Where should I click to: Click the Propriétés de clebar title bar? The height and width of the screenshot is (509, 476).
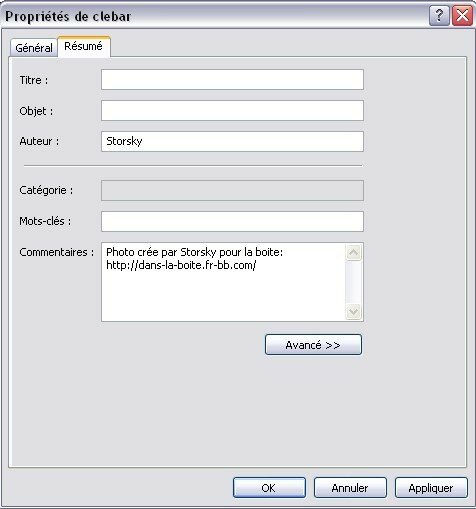coord(213,16)
